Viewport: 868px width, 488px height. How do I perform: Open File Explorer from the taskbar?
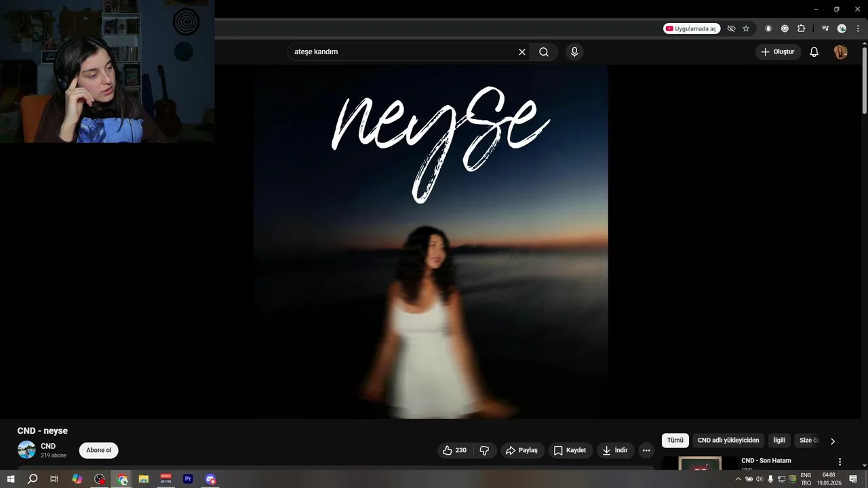tap(144, 479)
